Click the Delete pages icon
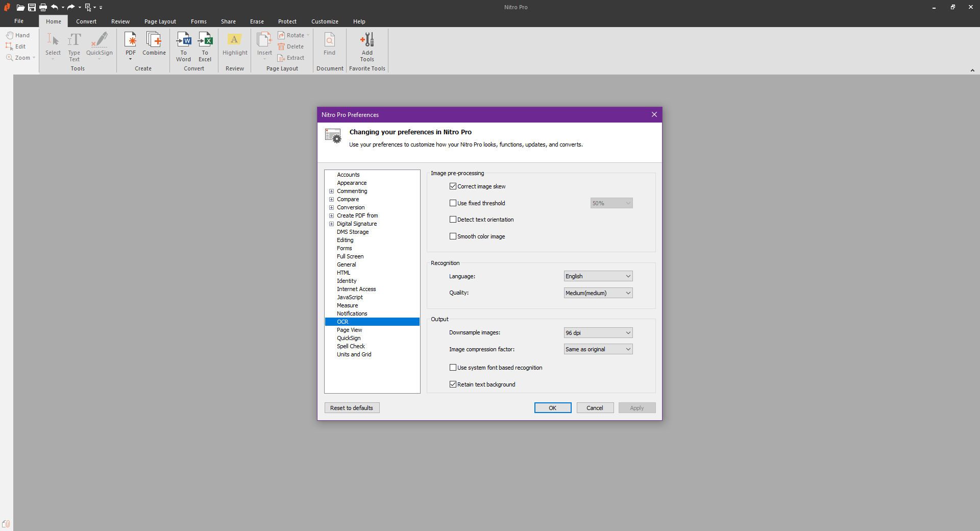 coord(291,46)
